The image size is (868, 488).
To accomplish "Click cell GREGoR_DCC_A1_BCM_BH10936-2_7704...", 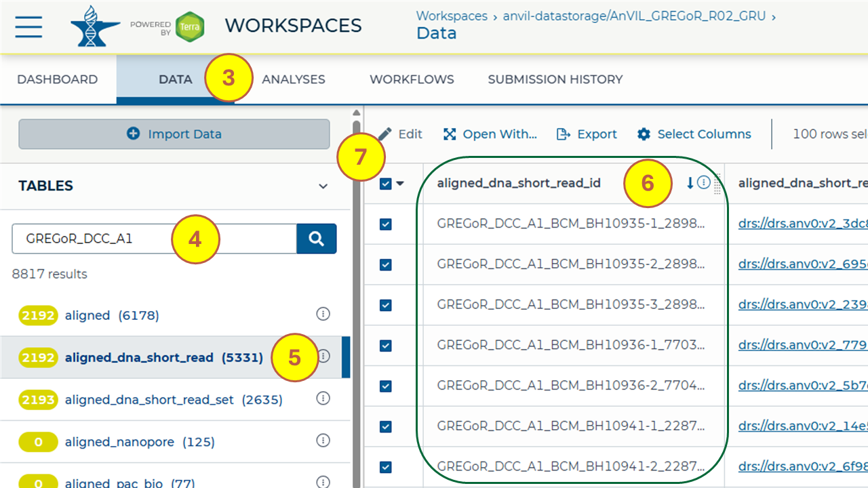I will [x=571, y=386].
